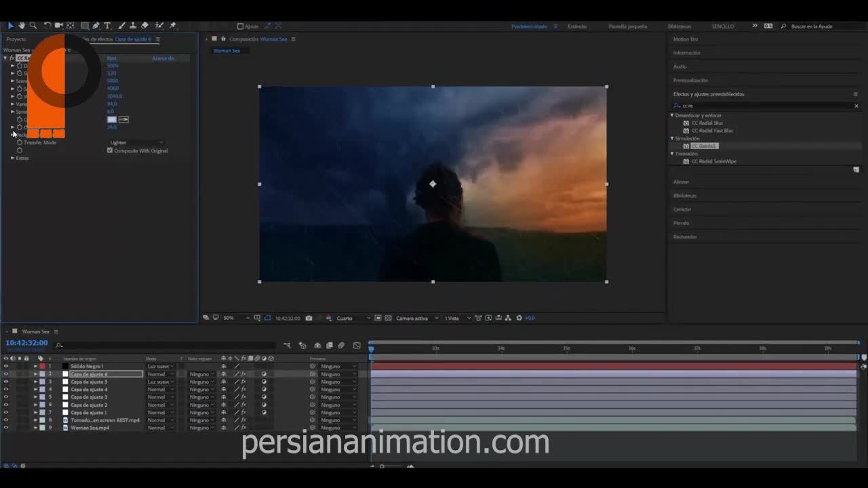868x488 pixels.
Task: Select CC Radial Blur effect preset
Action: pos(707,123)
